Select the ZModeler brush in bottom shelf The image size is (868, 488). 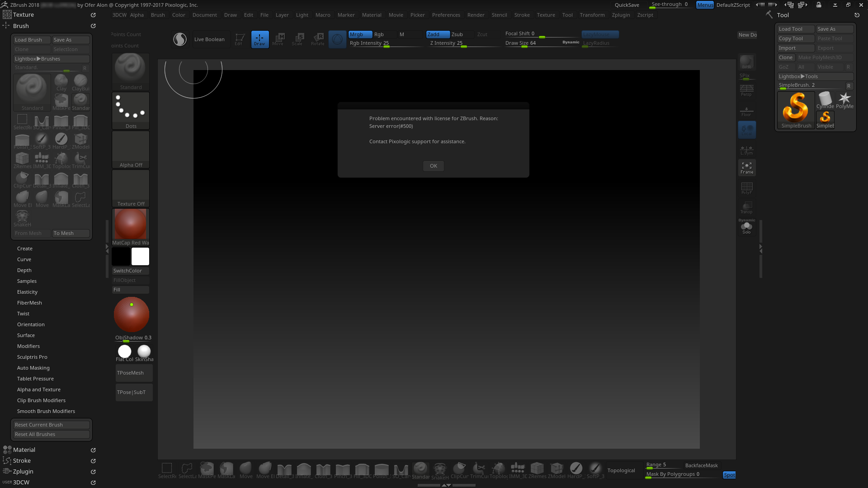pyautogui.click(x=557, y=470)
